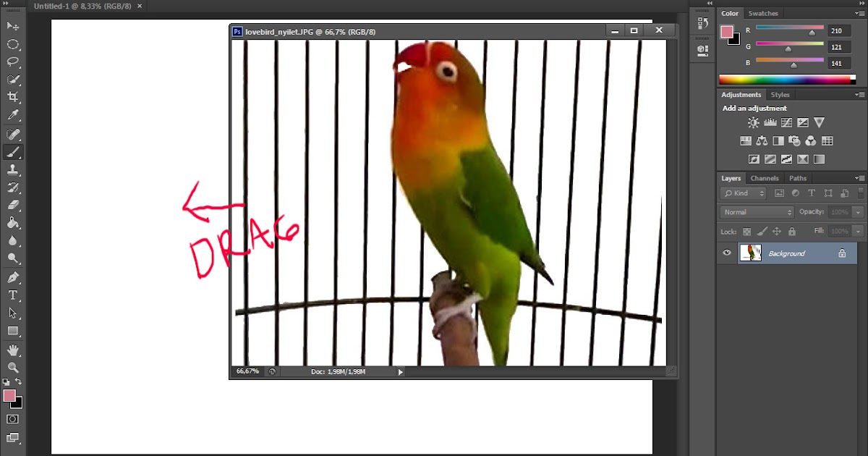Select the Clone Stamp tool

[13, 169]
